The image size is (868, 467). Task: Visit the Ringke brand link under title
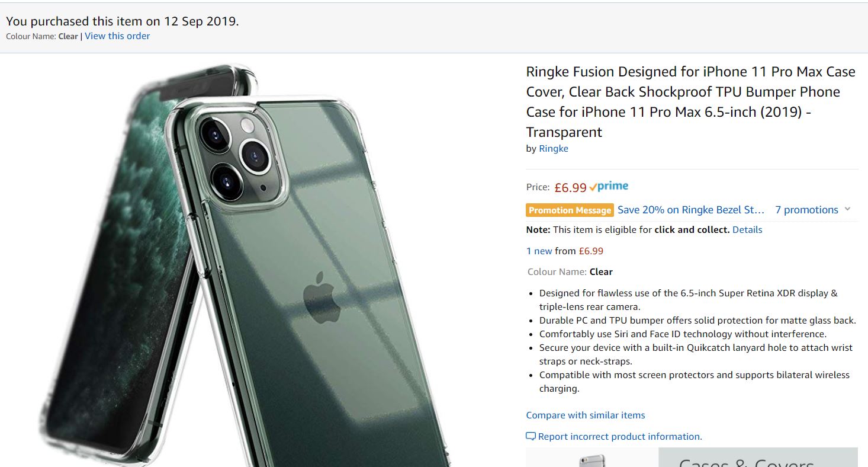point(554,149)
